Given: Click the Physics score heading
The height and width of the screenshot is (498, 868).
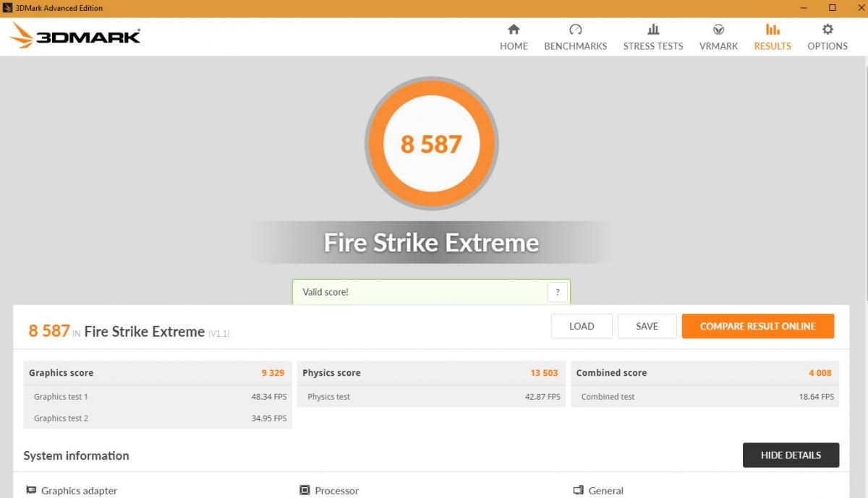Looking at the screenshot, I should pos(331,373).
